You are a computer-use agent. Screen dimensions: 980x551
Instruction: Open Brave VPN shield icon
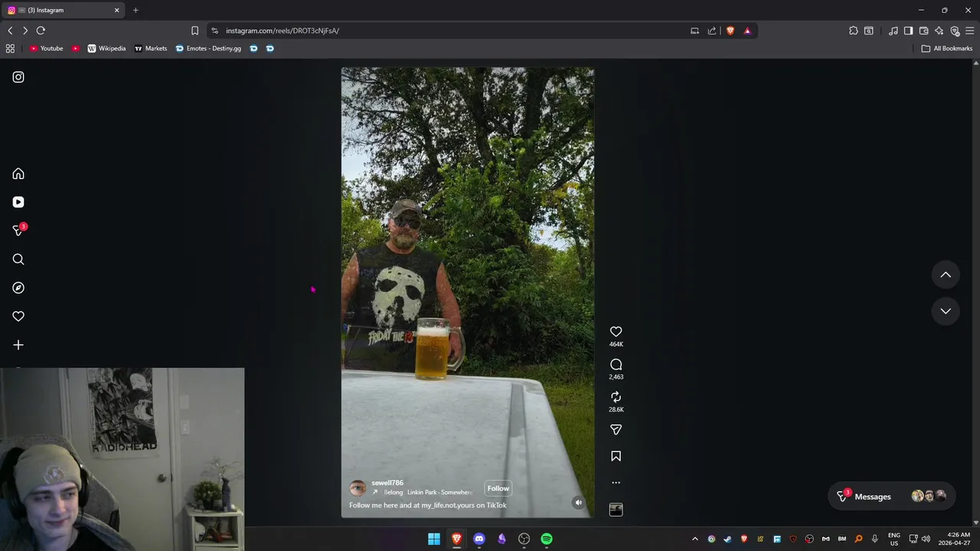click(955, 31)
